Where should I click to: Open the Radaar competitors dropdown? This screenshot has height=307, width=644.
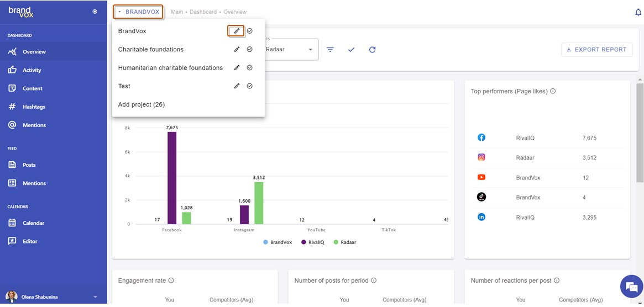[310, 50]
